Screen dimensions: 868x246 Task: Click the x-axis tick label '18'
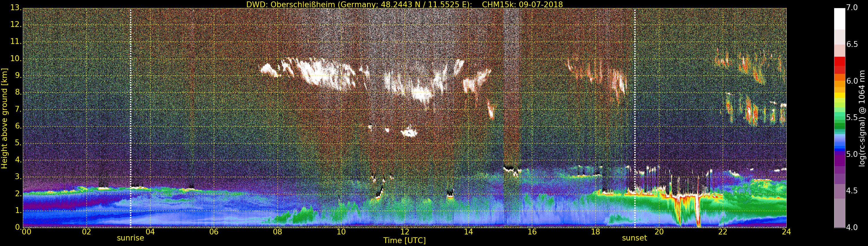595,232
